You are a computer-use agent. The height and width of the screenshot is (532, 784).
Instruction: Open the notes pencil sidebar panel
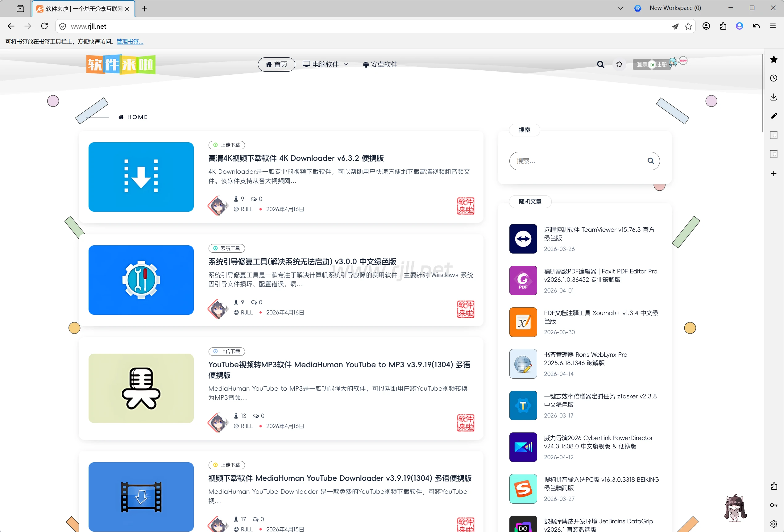(774, 116)
